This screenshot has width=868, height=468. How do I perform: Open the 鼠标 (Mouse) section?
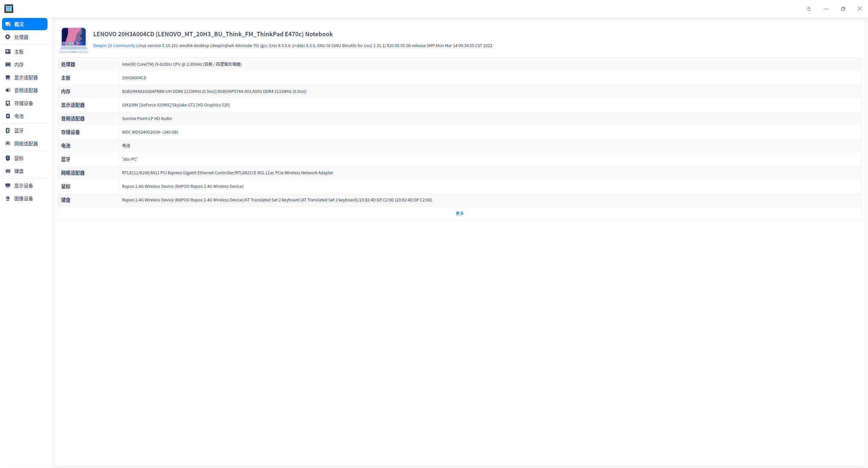coord(24,158)
